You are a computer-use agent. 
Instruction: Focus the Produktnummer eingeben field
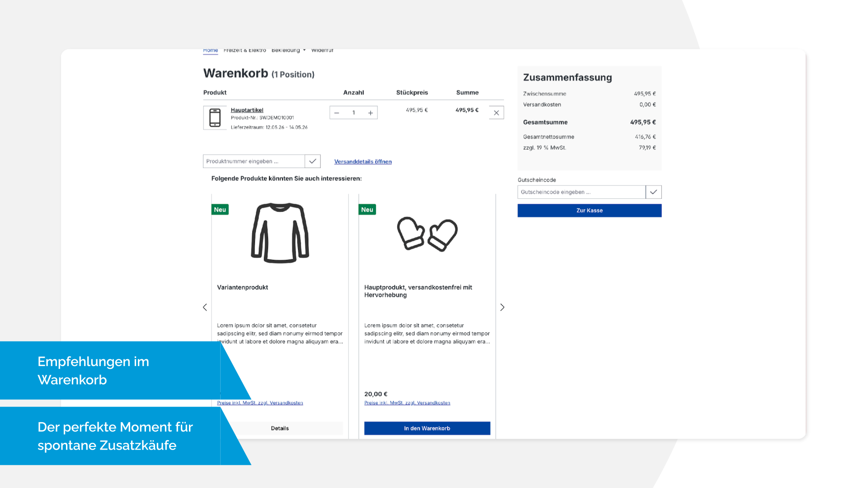click(x=254, y=161)
